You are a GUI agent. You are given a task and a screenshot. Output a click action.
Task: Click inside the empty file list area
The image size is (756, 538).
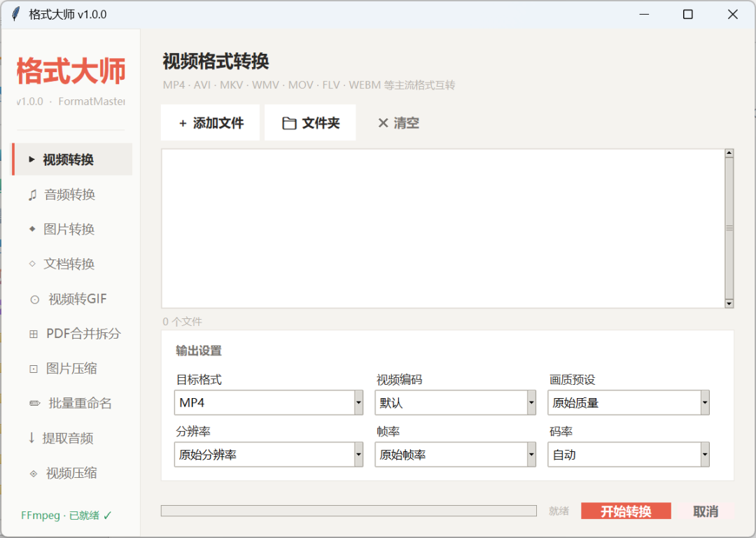click(x=443, y=228)
